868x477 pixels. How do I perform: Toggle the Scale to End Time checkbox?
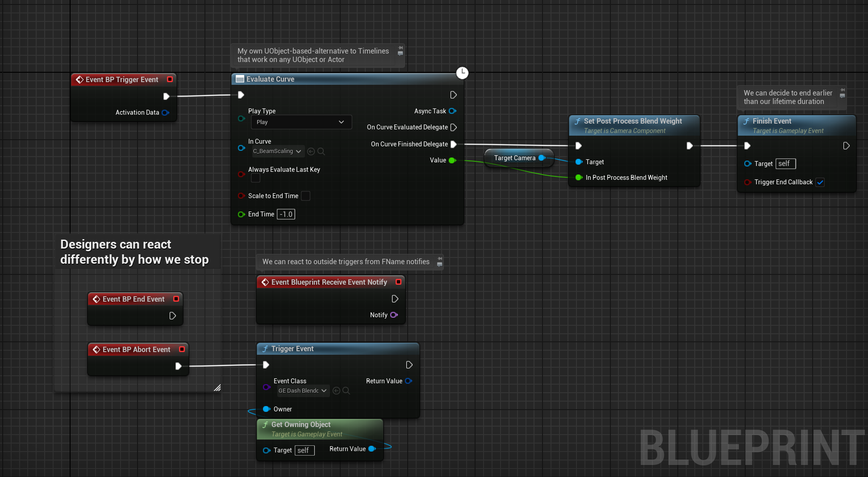(x=305, y=196)
